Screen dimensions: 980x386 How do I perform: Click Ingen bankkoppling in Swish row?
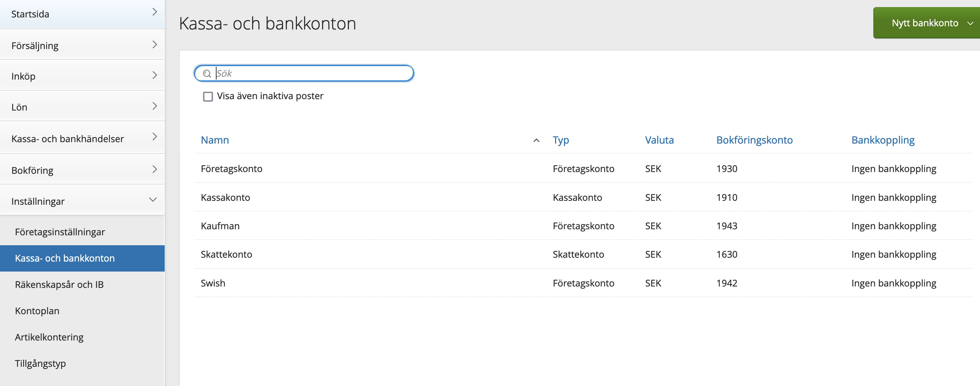coord(894,284)
